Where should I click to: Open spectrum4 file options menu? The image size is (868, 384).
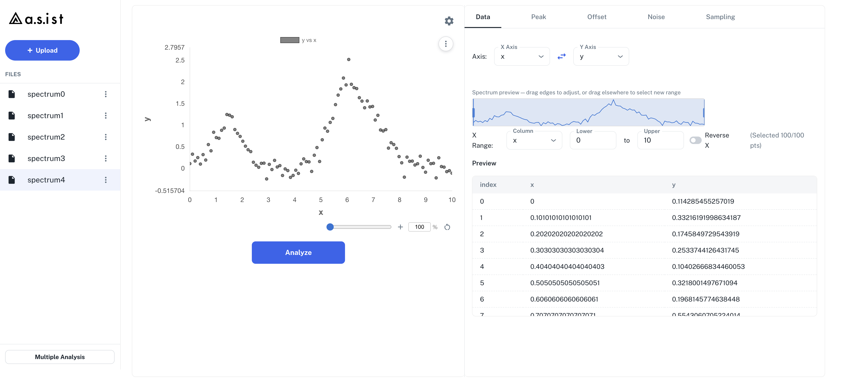pos(106,180)
